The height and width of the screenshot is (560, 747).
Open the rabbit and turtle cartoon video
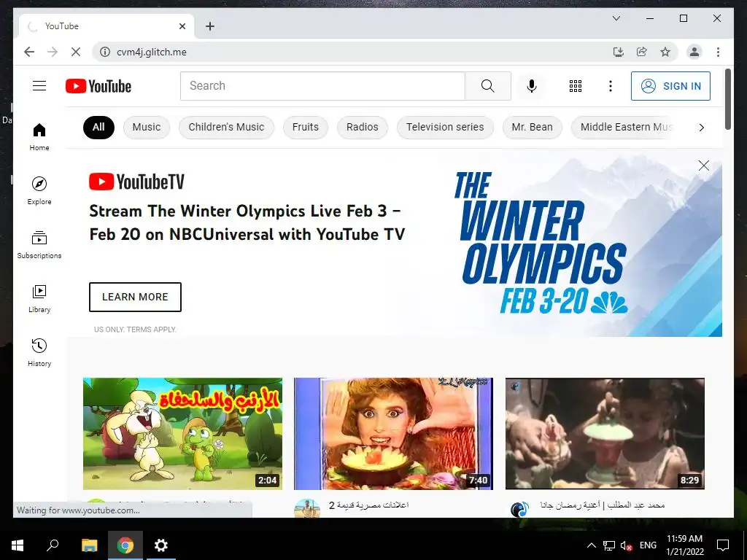click(182, 434)
